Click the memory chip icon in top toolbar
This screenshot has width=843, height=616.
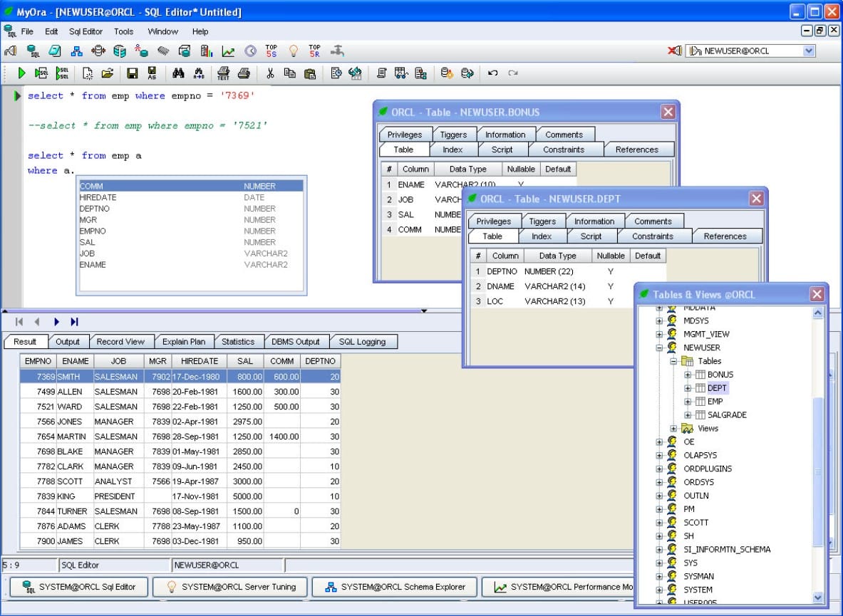[163, 51]
